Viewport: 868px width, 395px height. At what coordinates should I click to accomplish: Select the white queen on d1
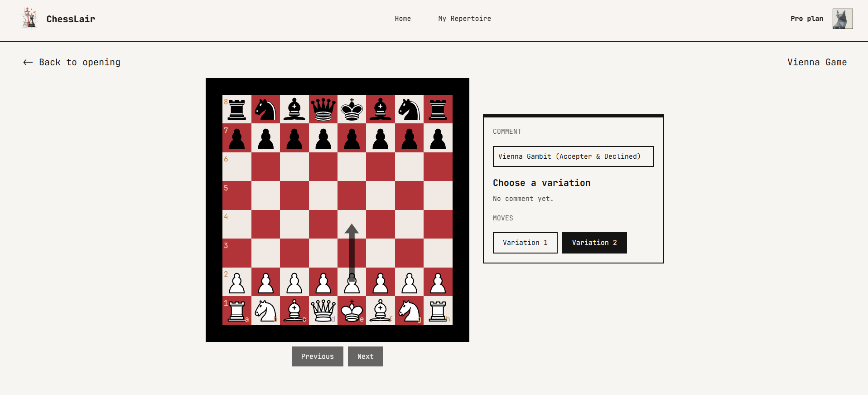[x=323, y=311]
